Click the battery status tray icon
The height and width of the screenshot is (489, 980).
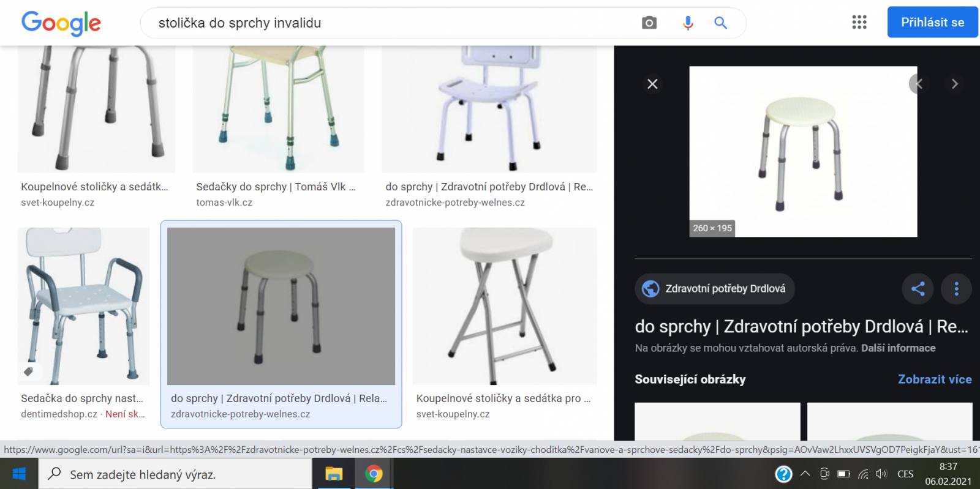pos(843,474)
